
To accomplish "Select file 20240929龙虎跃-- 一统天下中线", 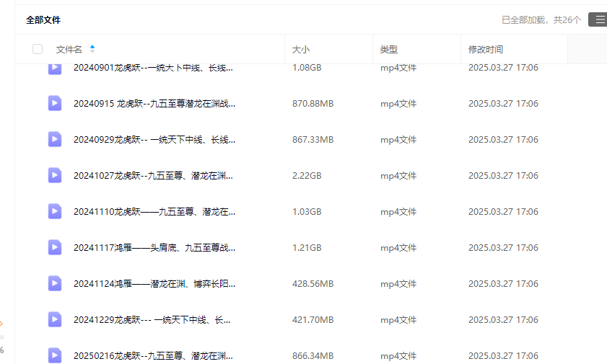I will coord(154,140).
